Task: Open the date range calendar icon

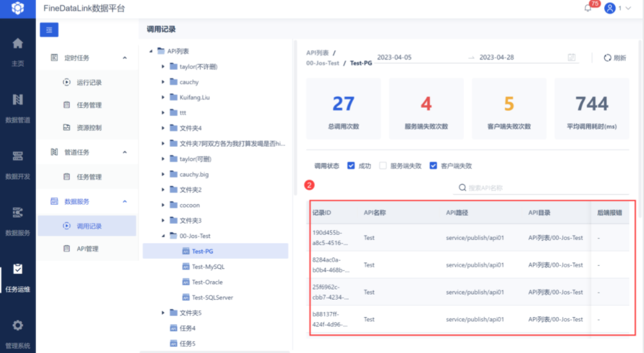Action: (572, 57)
